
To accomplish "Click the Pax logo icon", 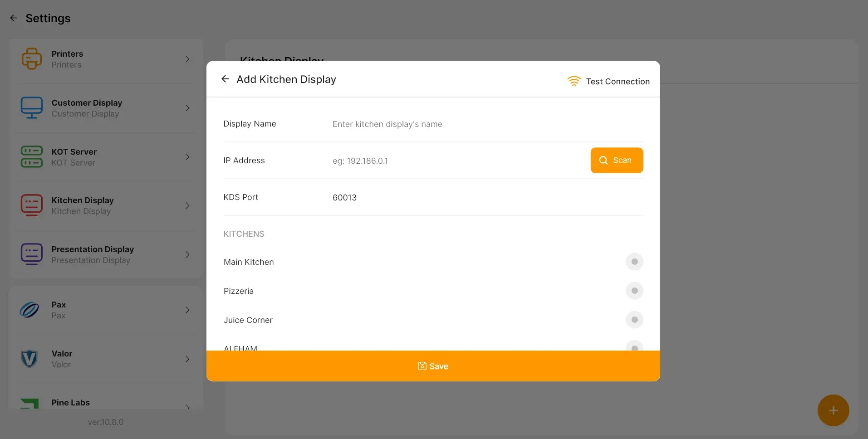I will [29, 310].
